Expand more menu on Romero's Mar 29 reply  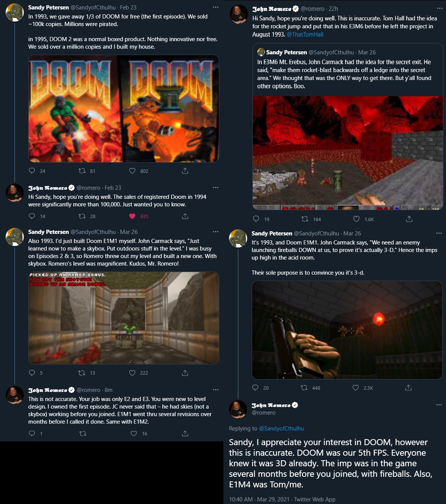[x=439, y=405]
